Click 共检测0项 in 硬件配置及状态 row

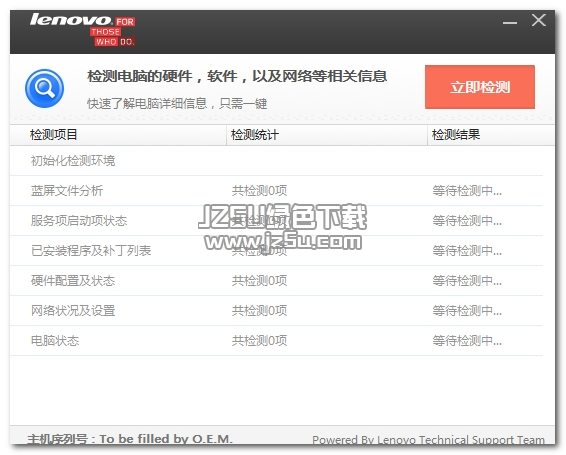[259, 281]
